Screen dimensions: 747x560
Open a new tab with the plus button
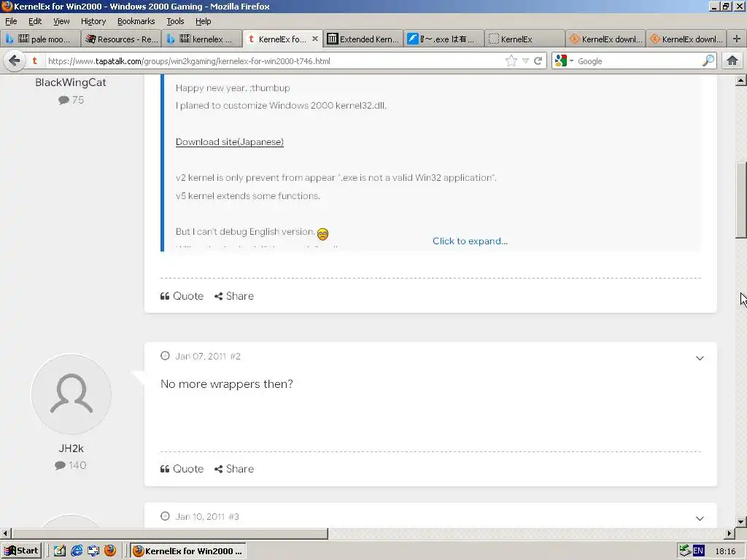click(x=737, y=39)
